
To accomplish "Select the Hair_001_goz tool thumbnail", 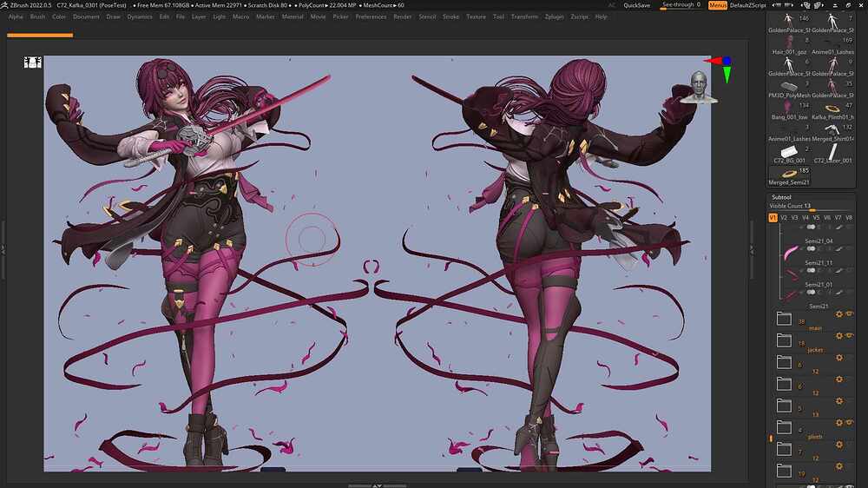I will coord(789,42).
